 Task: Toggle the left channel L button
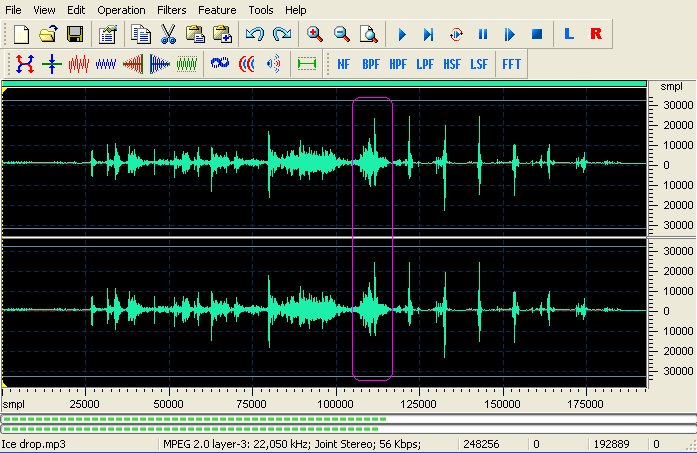point(569,34)
